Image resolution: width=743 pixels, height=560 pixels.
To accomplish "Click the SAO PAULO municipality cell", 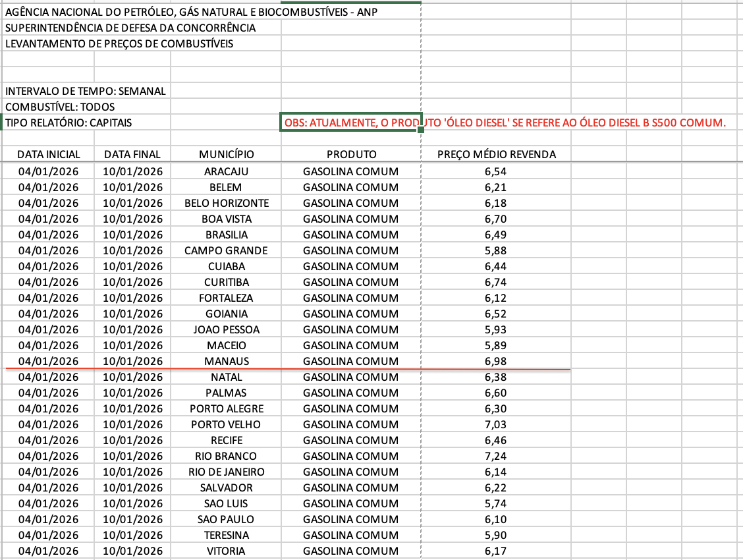I will click(x=226, y=519).
